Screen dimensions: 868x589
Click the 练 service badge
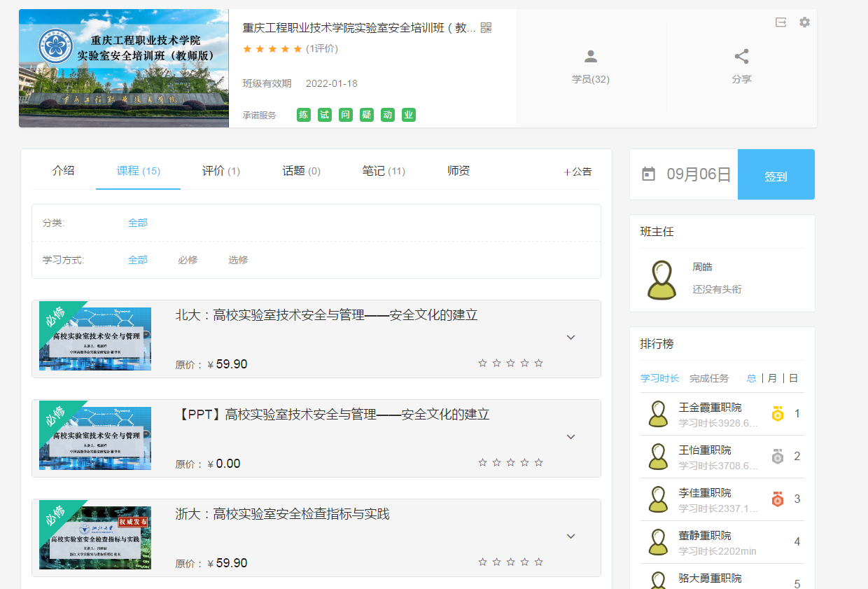pos(304,115)
